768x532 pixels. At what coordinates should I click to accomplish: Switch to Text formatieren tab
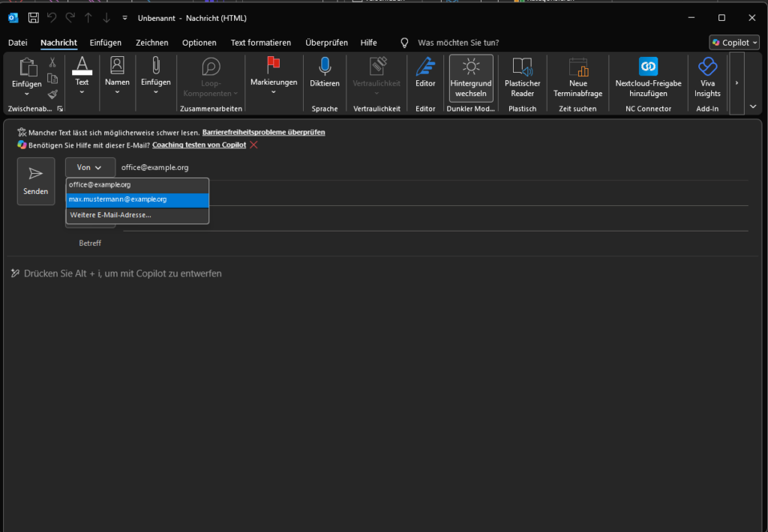261,43
